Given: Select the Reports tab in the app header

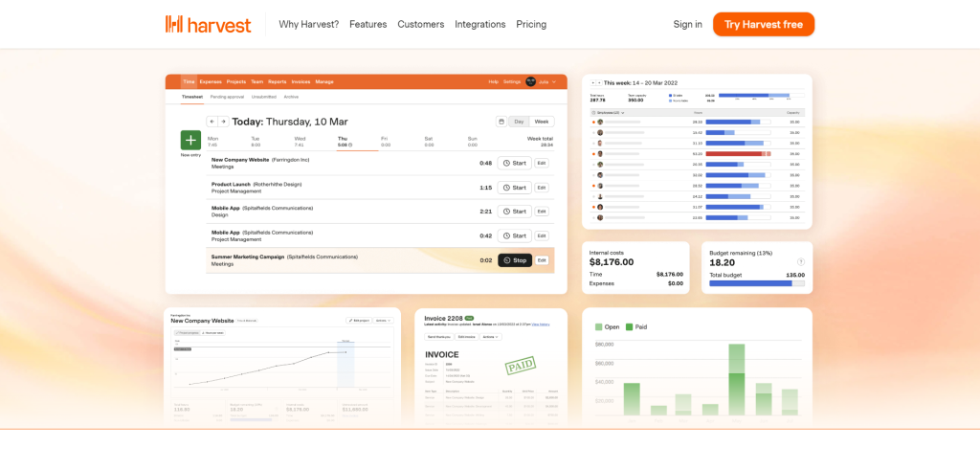Looking at the screenshot, I should click(x=278, y=82).
